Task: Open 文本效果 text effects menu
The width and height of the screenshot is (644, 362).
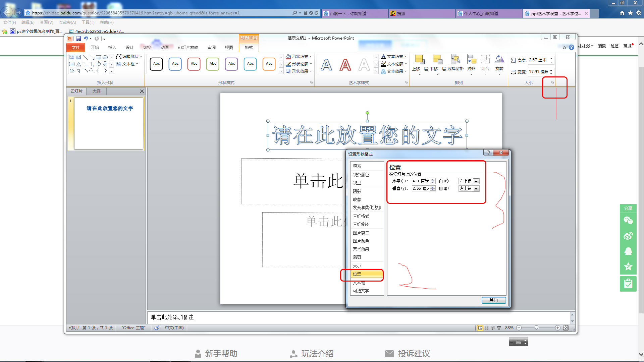Action: click(x=393, y=71)
